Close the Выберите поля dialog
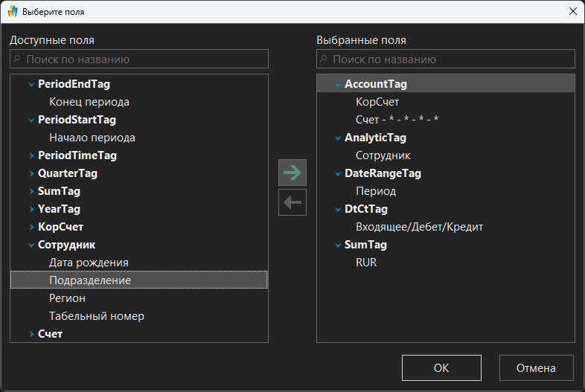The width and height of the screenshot is (585, 392). coord(572,11)
